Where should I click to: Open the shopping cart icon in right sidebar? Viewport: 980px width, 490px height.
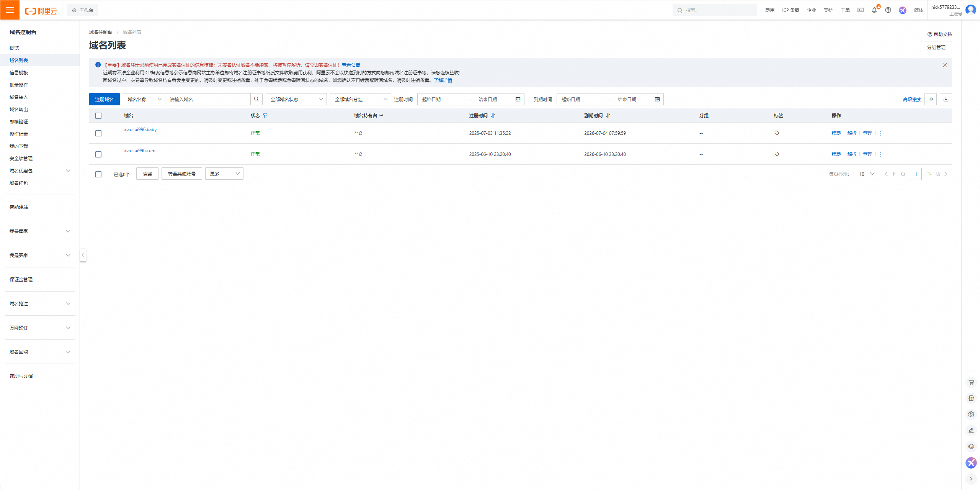[971, 382]
